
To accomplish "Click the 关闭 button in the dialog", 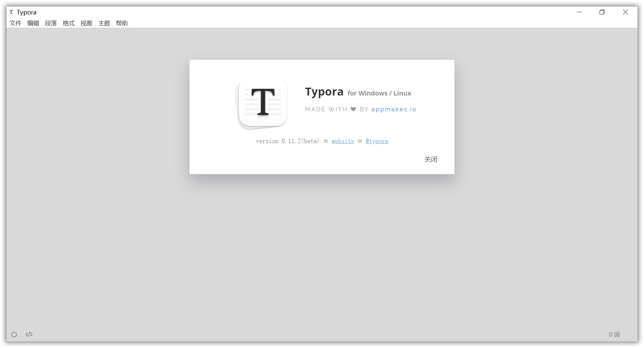I will coord(431,159).
